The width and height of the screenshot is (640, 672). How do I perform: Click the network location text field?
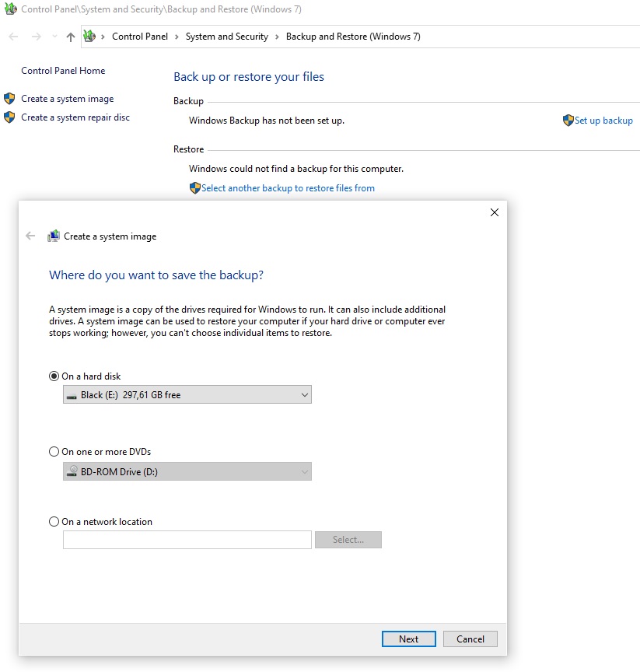[x=187, y=540]
